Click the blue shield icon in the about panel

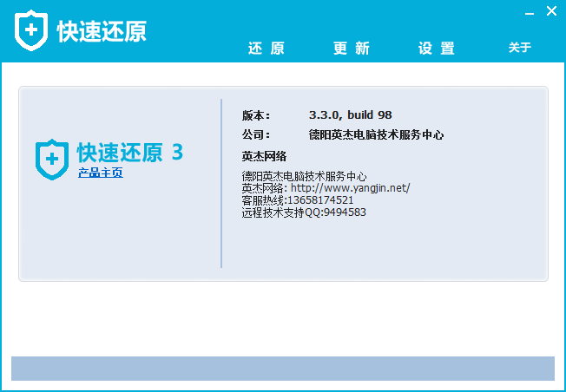pyautogui.click(x=51, y=157)
